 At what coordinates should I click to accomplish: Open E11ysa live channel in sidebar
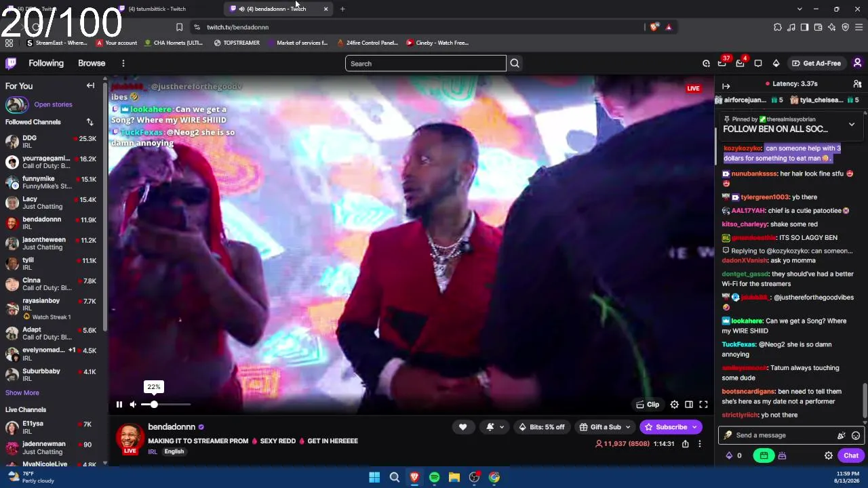[51, 428]
